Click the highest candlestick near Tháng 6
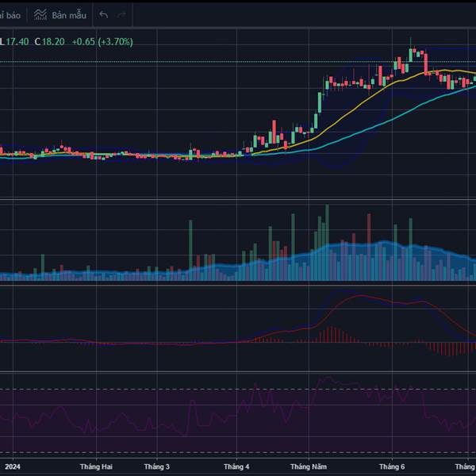This screenshot has height=476, width=476. pyautogui.click(x=411, y=52)
